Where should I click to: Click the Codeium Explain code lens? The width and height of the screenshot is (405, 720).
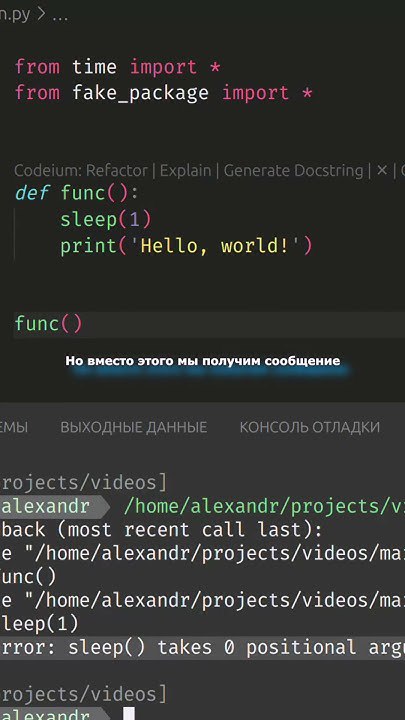coord(185,170)
